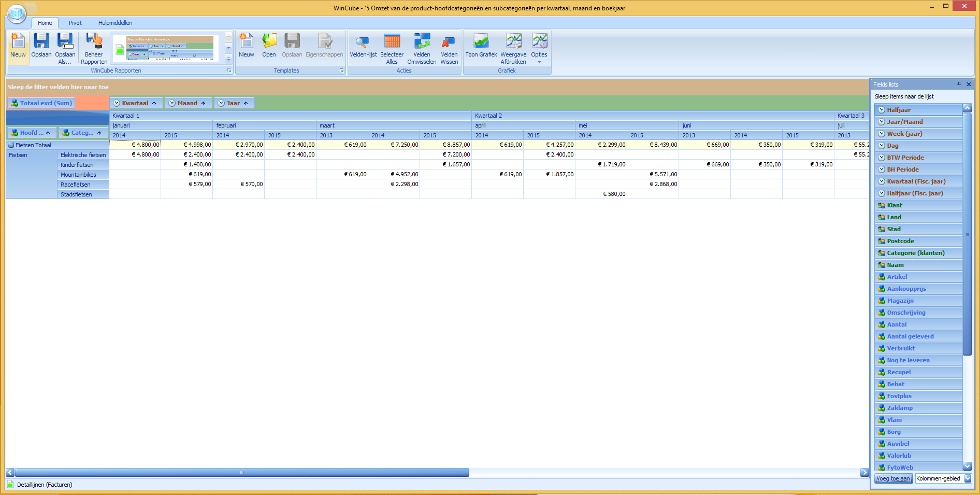Open the Kwartaal column field filter
The height and width of the screenshot is (495, 980).
tap(117, 103)
